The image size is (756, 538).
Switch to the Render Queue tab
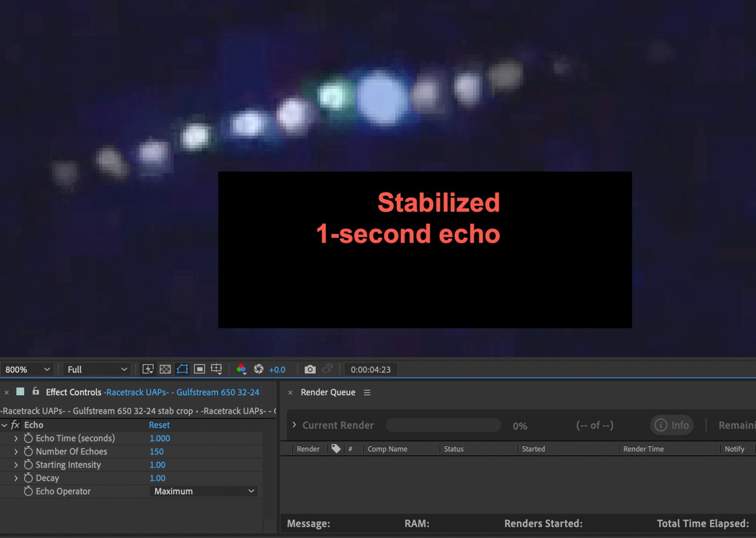click(328, 393)
